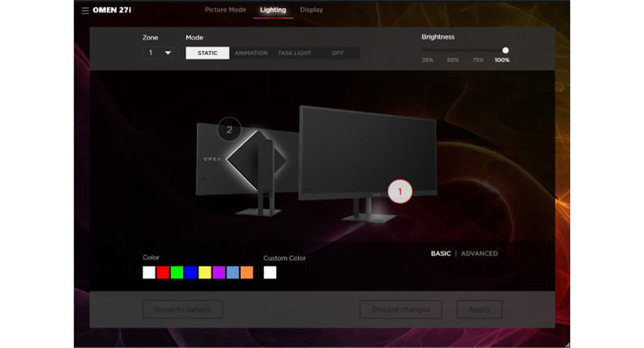Pick the yellow color swatch

(205, 273)
